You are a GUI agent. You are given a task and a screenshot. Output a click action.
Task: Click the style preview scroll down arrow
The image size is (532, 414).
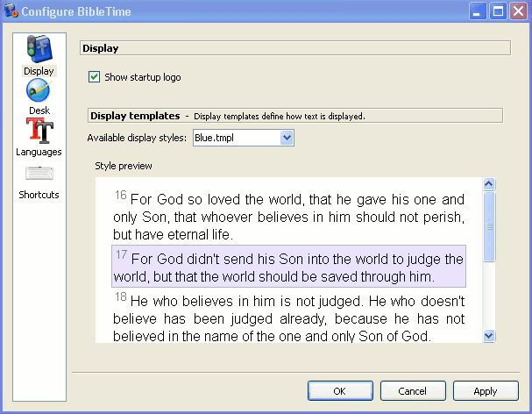coord(489,335)
